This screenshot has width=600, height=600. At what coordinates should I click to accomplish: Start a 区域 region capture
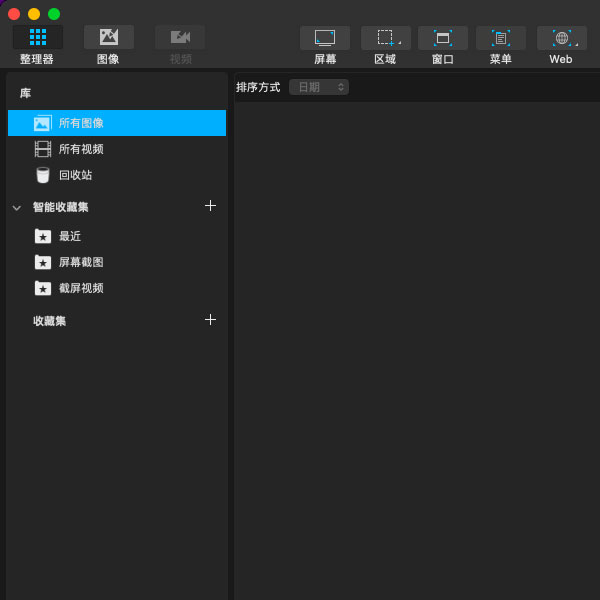(x=386, y=38)
